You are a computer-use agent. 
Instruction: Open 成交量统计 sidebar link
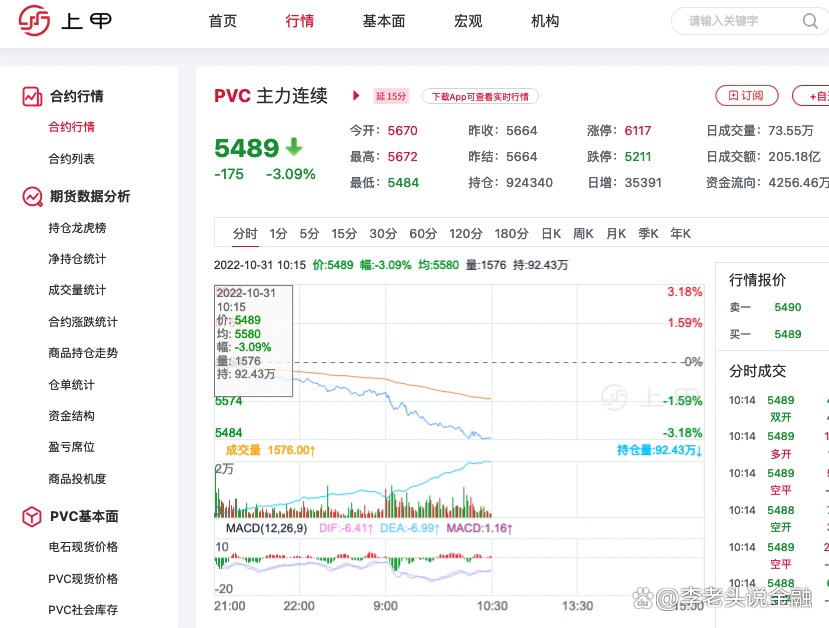(77, 290)
